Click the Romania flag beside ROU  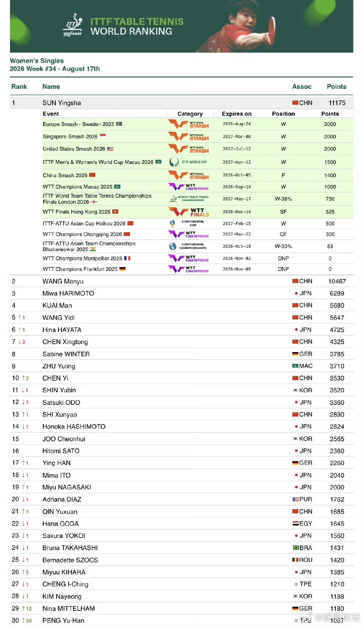[295, 560]
